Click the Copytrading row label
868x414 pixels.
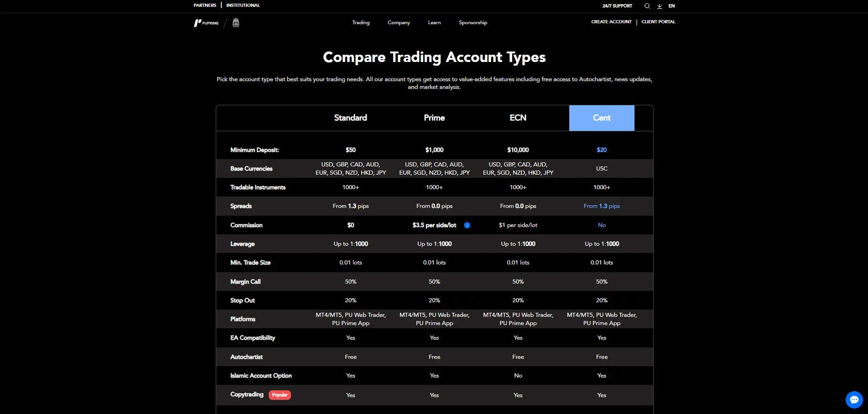(247, 394)
